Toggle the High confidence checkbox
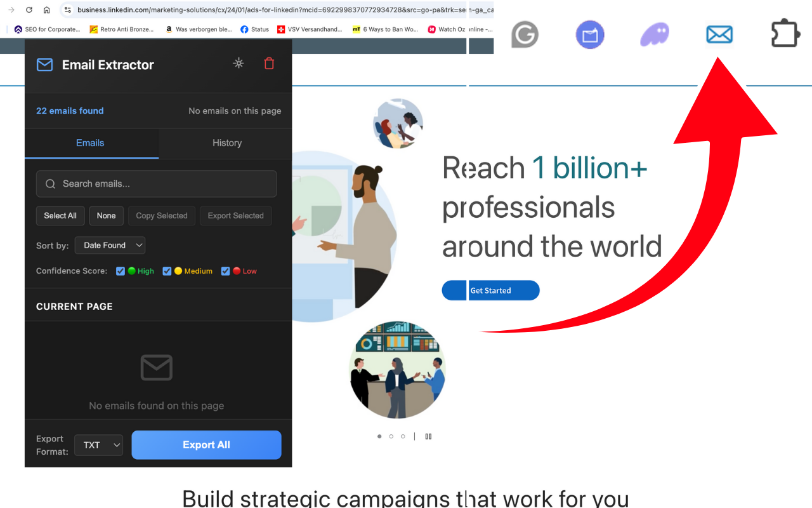The width and height of the screenshot is (812, 508). click(121, 271)
